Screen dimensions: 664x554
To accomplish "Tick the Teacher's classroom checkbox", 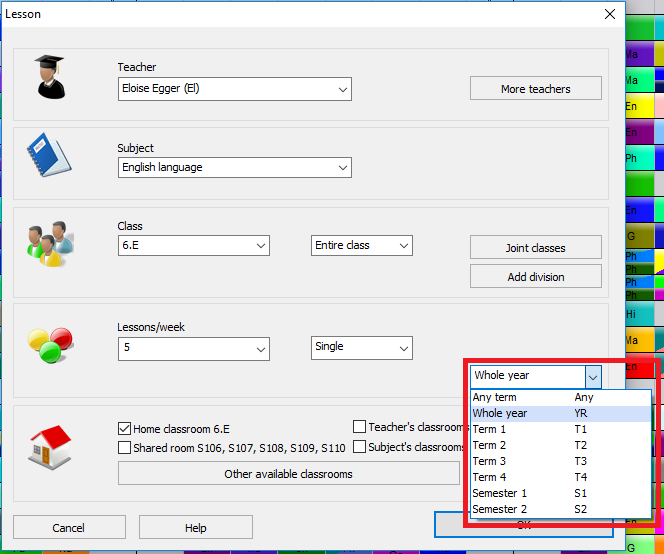I will coord(360,427).
